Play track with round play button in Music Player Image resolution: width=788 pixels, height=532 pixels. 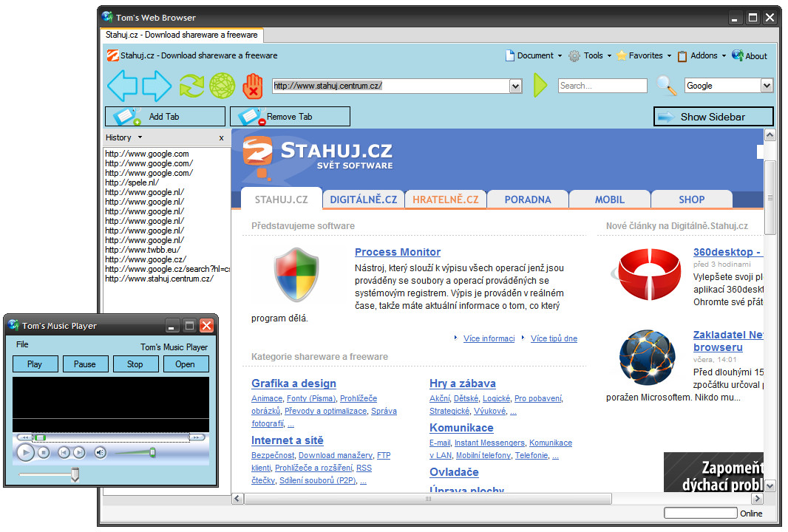pyautogui.click(x=25, y=453)
